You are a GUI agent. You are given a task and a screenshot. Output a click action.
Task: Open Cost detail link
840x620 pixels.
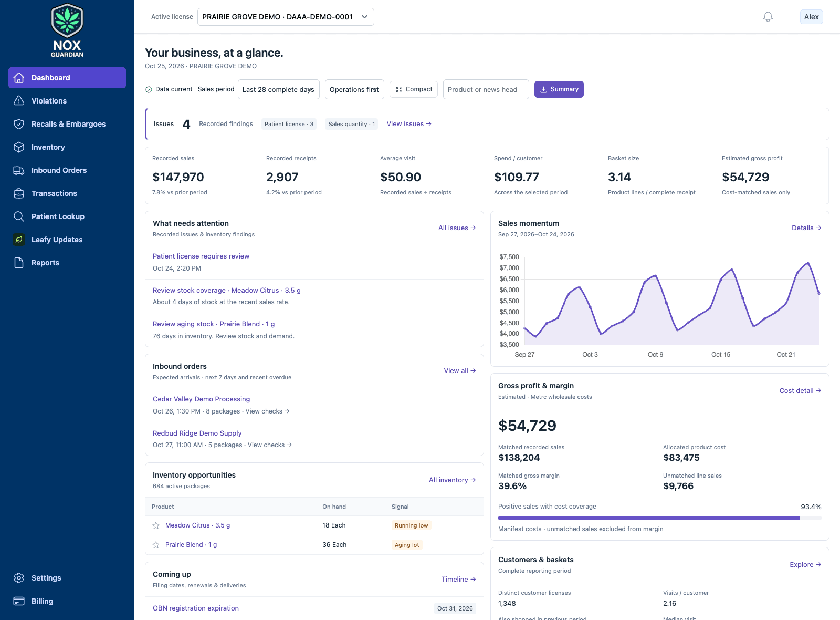[x=800, y=390]
